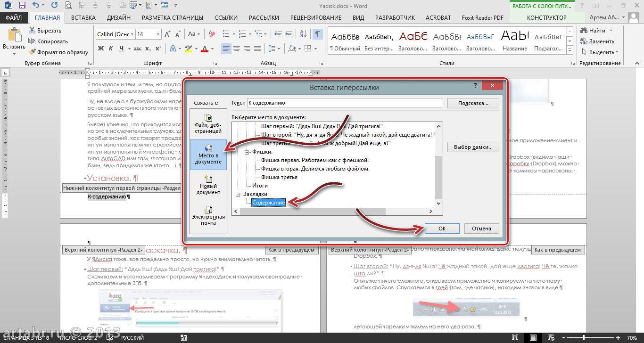The image size is (644, 343).
Task: Toggle justify alignment button
Action: pos(257,49)
